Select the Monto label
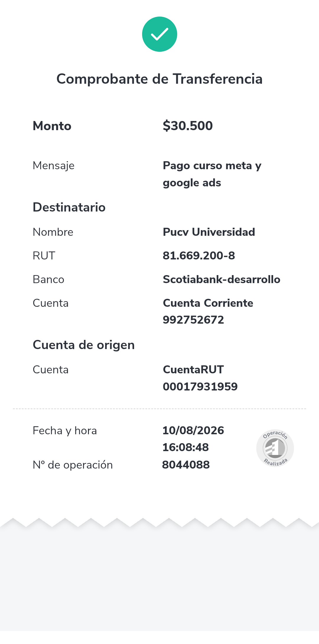Viewport: 319px width, 644px height. click(52, 126)
